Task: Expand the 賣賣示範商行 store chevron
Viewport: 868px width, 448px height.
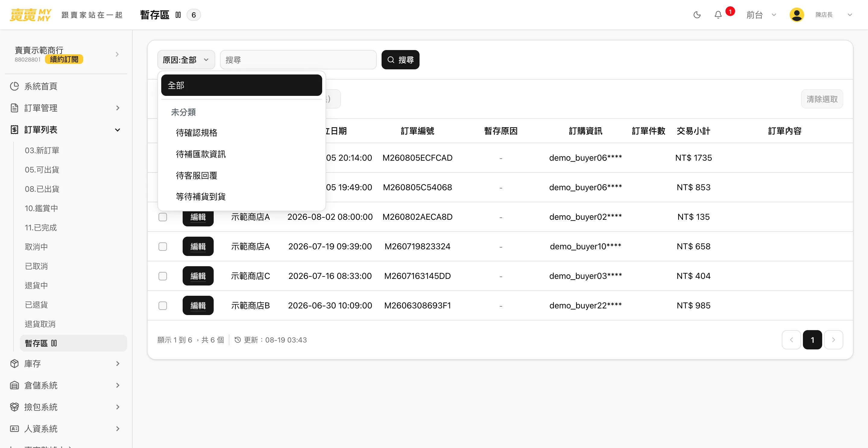Action: [x=117, y=54]
